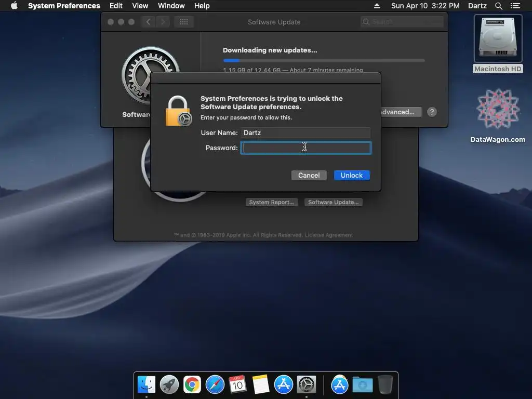Click the System Preferences search field
The width and height of the screenshot is (532, 399).
[402, 22]
